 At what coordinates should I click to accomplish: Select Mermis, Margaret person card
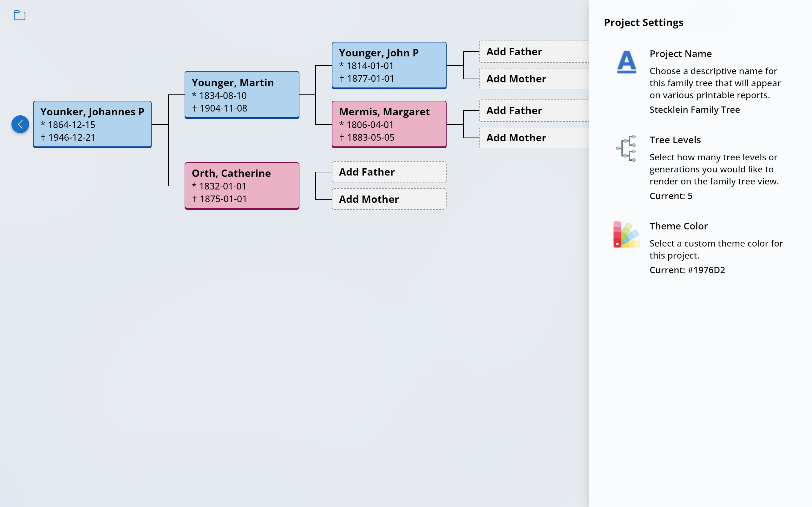coord(389,125)
